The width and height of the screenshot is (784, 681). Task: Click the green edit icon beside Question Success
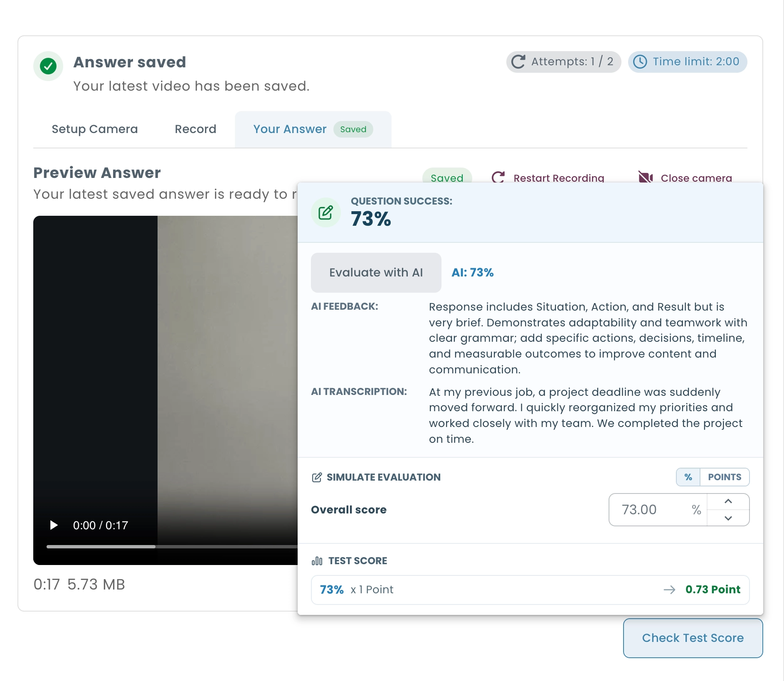326,212
